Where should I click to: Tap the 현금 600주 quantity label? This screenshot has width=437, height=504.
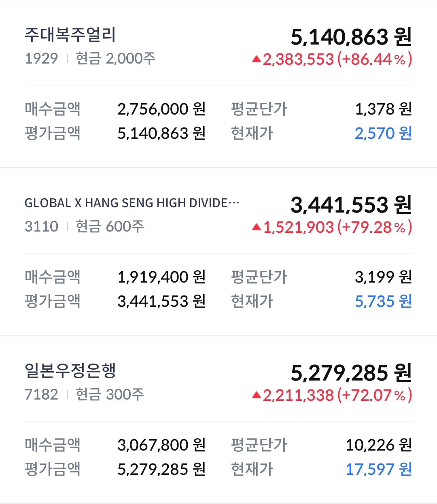(110, 226)
